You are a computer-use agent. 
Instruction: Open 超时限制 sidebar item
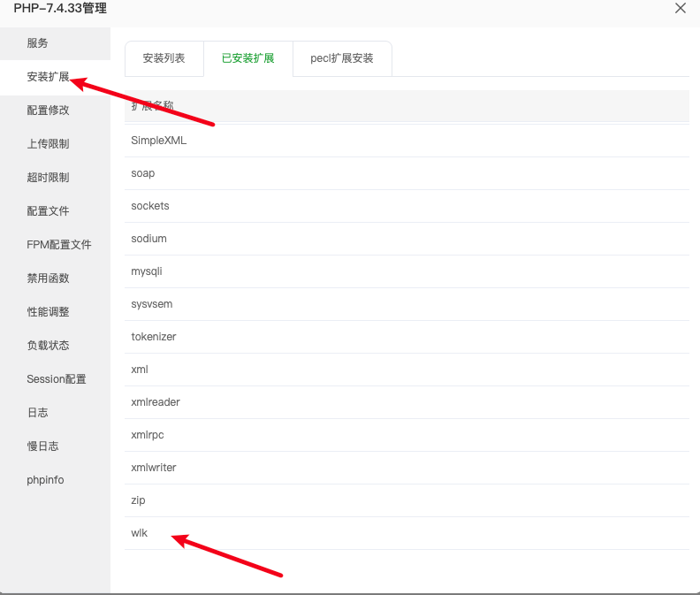[48, 178]
